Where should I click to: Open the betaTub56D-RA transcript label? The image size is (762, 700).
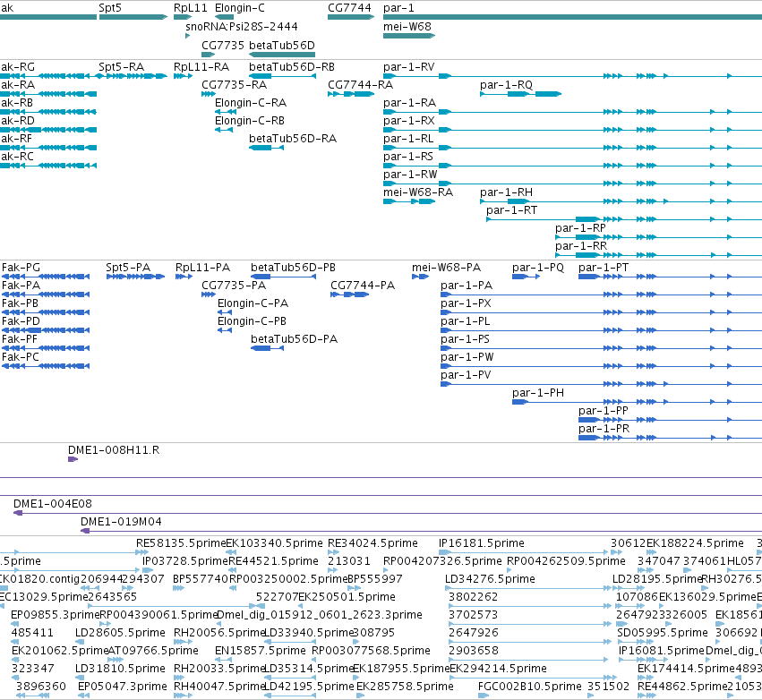[x=293, y=139]
